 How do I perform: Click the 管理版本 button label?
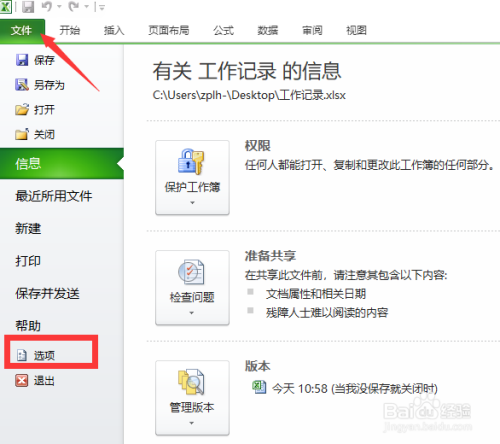click(192, 407)
